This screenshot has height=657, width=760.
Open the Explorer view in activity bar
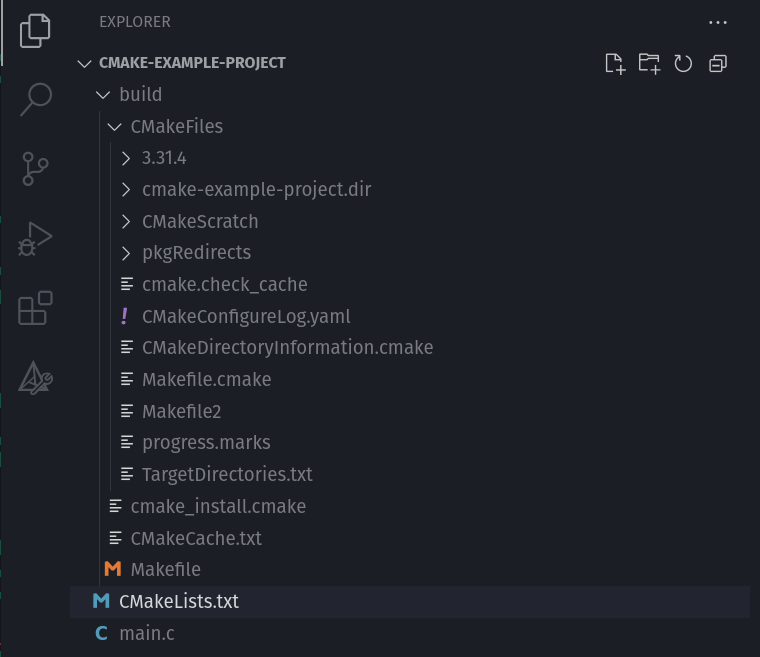[35, 29]
